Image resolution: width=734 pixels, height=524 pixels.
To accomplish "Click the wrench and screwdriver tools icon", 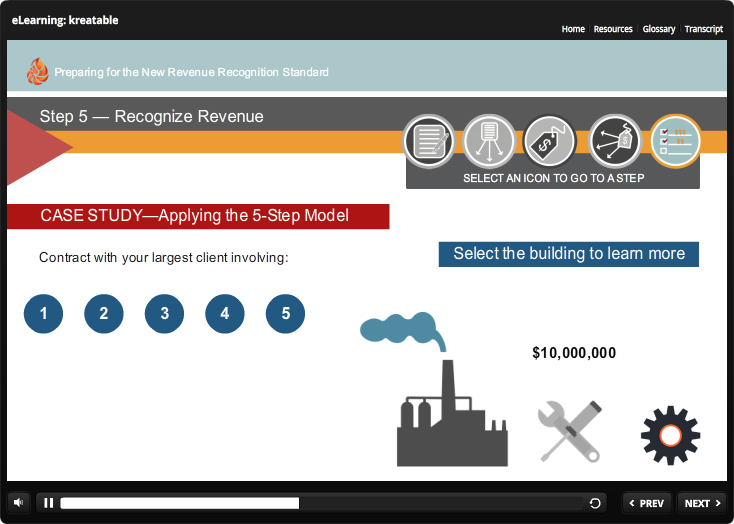I will click(569, 431).
